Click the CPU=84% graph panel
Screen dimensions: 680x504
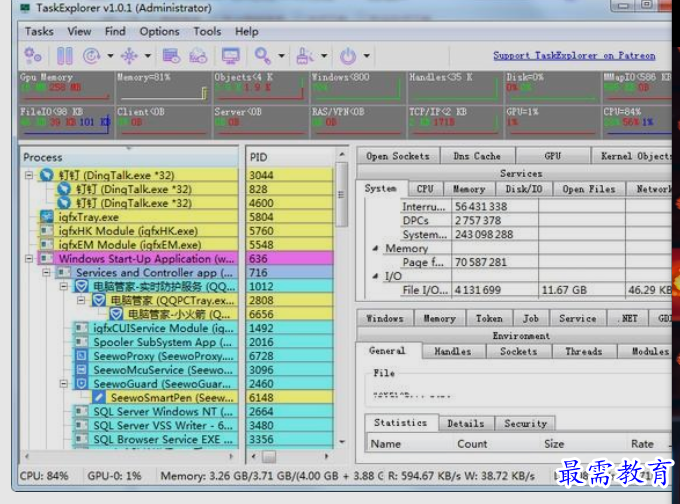pos(637,122)
